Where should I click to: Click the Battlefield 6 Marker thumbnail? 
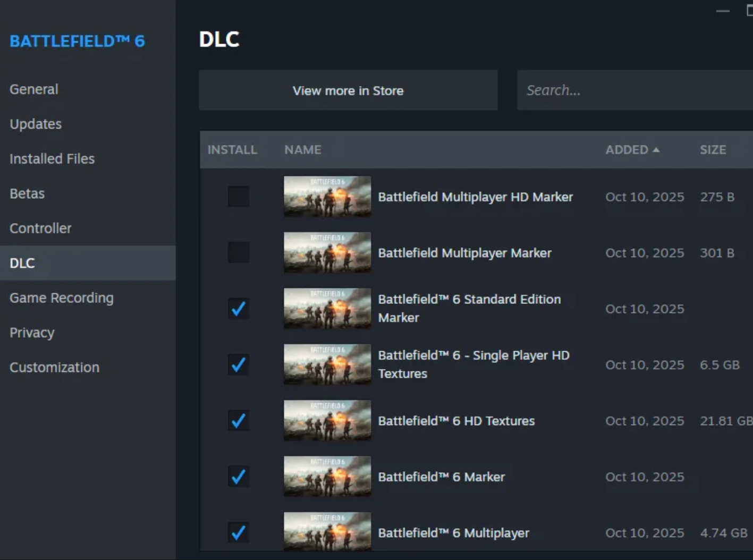tap(327, 477)
